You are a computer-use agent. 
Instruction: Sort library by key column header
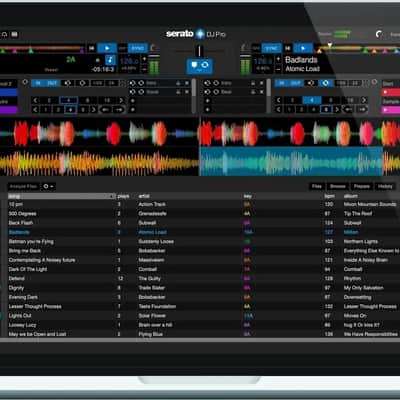(x=248, y=196)
